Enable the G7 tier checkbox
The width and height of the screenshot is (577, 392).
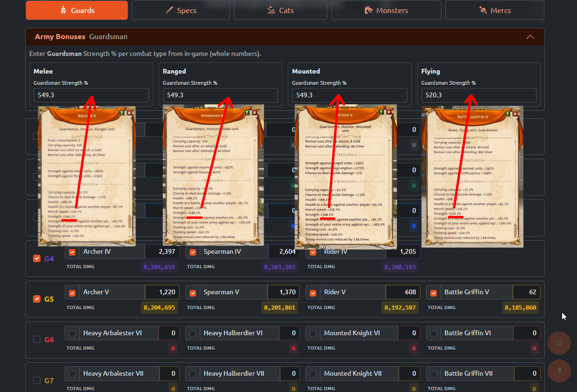(x=37, y=380)
